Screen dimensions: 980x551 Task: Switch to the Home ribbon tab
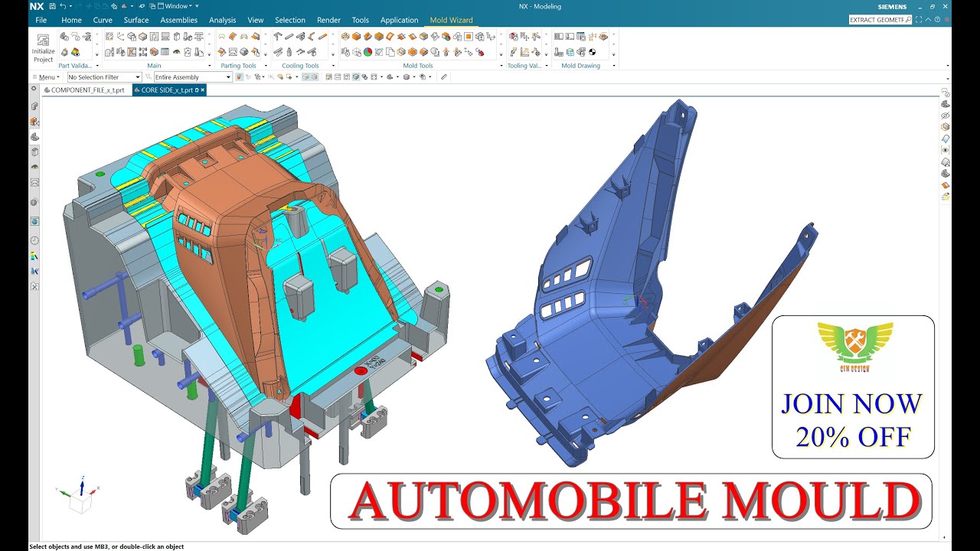(x=71, y=20)
